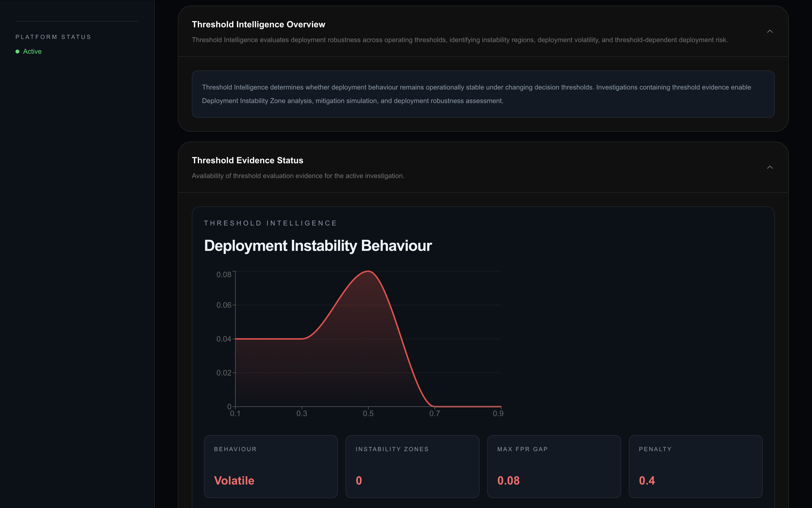Click the Deployment Instability Behaviour heading
Viewport: 812px width, 508px height.
pyautogui.click(x=318, y=246)
